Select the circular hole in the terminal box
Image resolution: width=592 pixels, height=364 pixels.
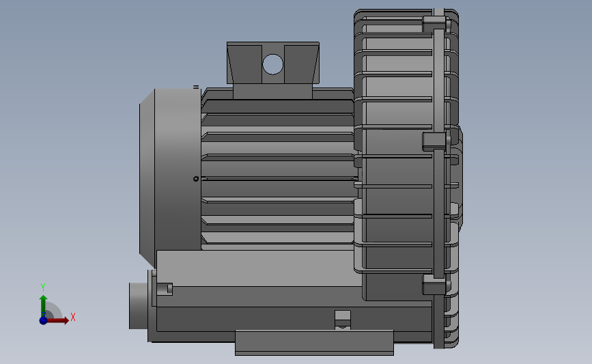[272, 64]
